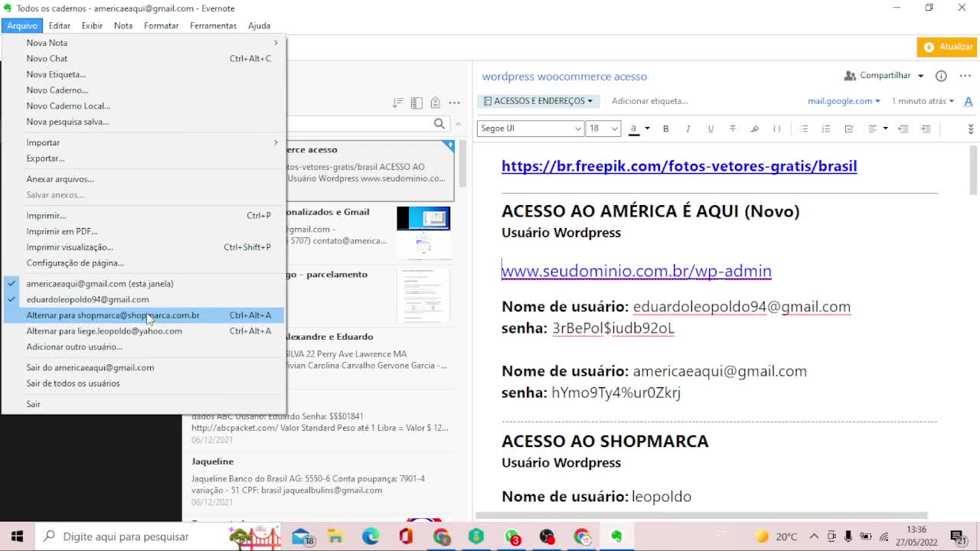Click font color swatch button
The image size is (980, 551).
[x=634, y=129]
